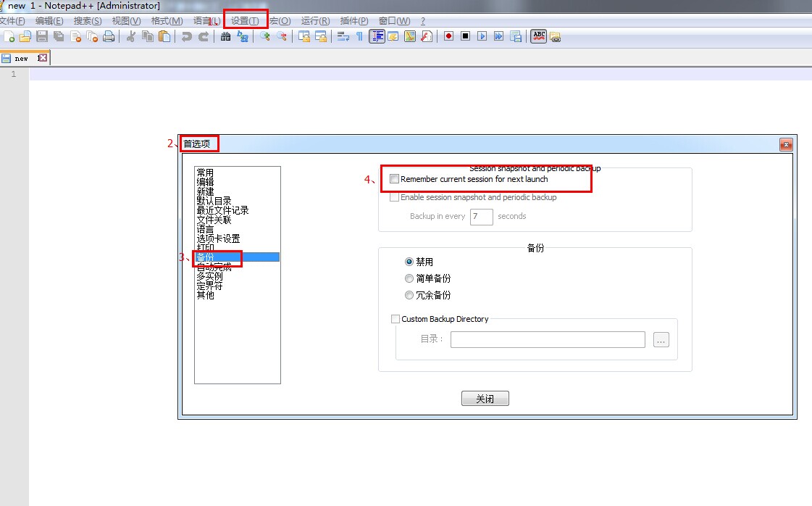Start macro recording red dot icon

pyautogui.click(x=448, y=36)
